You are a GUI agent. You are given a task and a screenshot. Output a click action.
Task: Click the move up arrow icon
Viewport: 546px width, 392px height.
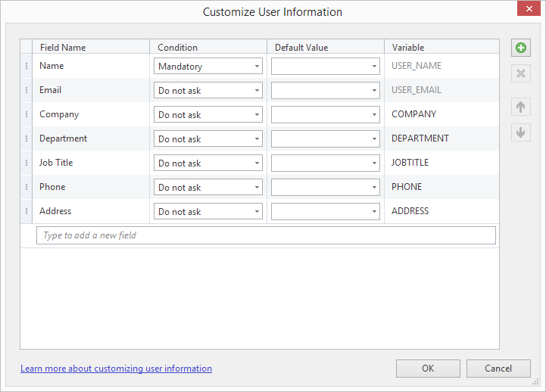pos(521,107)
